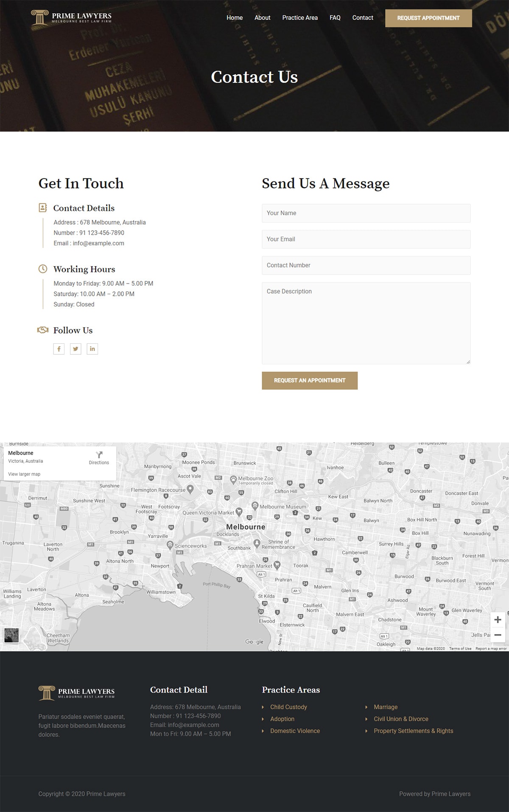
Task: Visit Property Settlements & Rights link
Action: tap(413, 731)
